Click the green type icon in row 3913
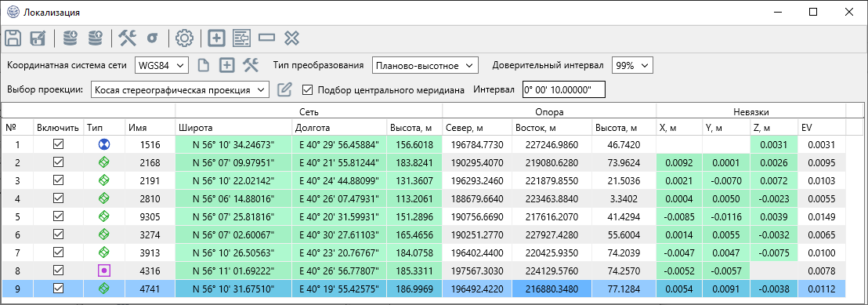This screenshot has height=305, width=868. (105, 252)
